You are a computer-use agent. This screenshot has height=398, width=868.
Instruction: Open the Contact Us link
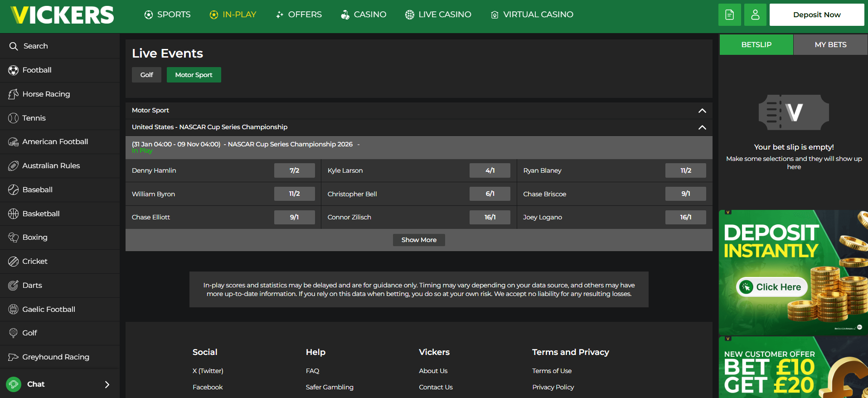click(x=436, y=387)
